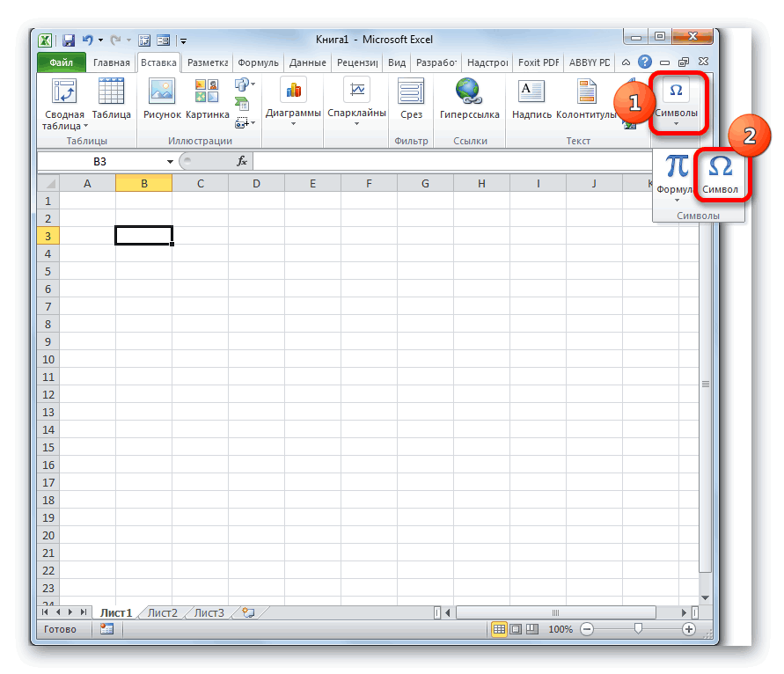Open the screenshot capture dropdown icon
This screenshot has width=784, height=674.
[x=245, y=122]
